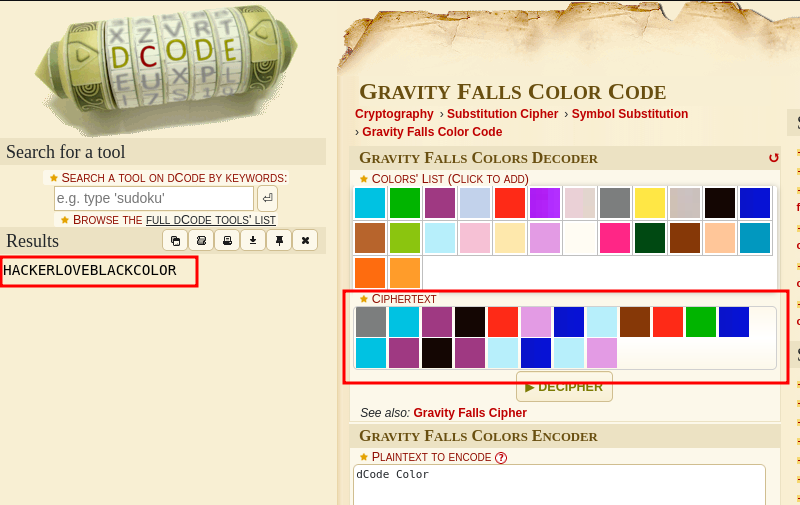The image size is (800, 505).
Task: Pin the results panel
Action: pos(279,241)
